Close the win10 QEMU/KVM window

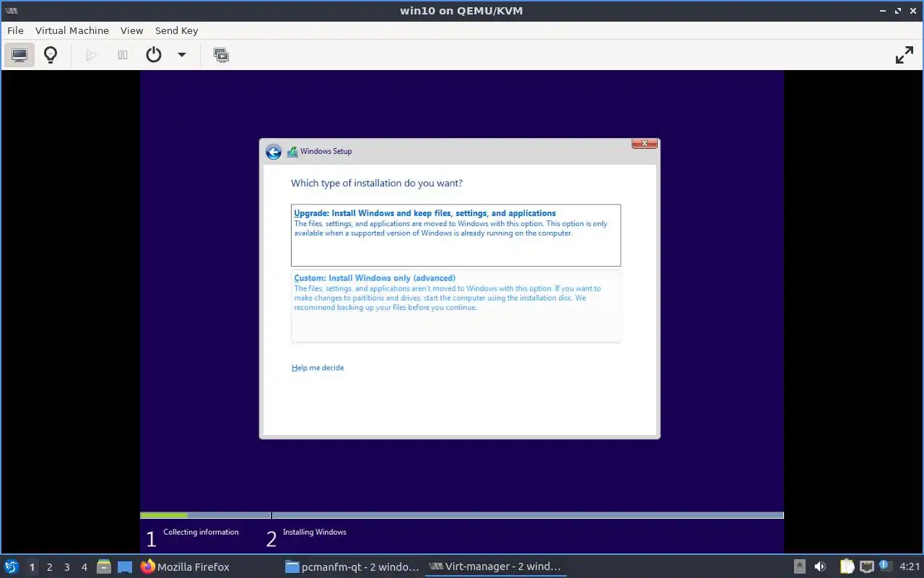914,11
